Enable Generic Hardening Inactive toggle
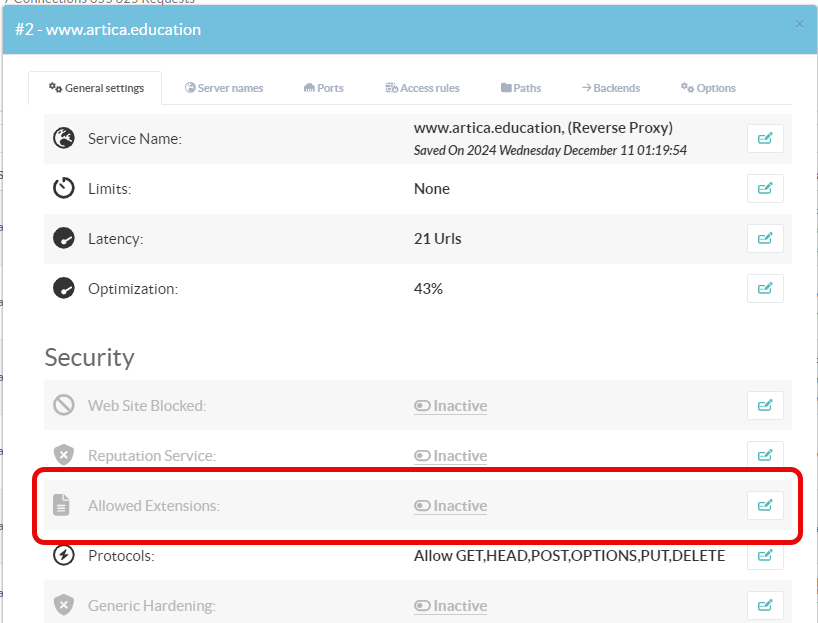This screenshot has width=818, height=623. coord(451,606)
